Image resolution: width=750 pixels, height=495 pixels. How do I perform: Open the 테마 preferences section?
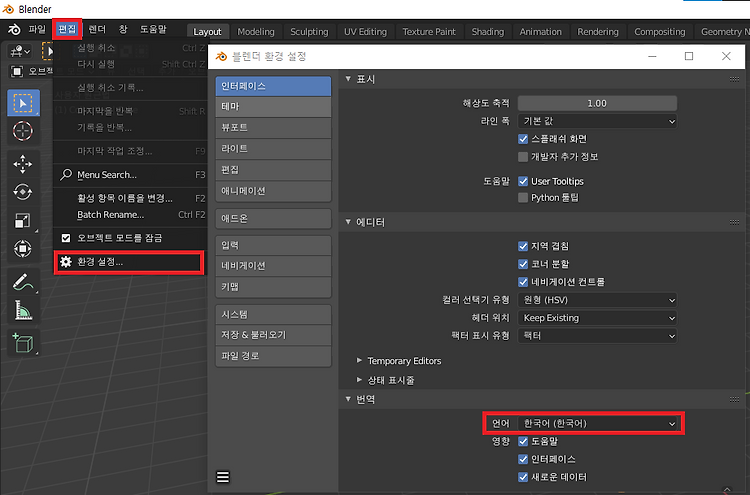point(273,107)
